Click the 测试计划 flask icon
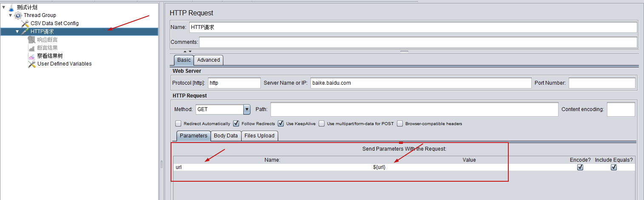The width and height of the screenshot is (644, 200). point(11,7)
